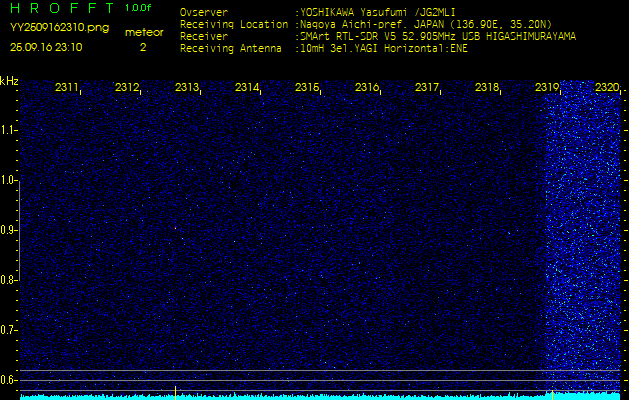The width and height of the screenshot is (629, 400).
Task: Click the 2311 time marker
Action: pos(67,88)
